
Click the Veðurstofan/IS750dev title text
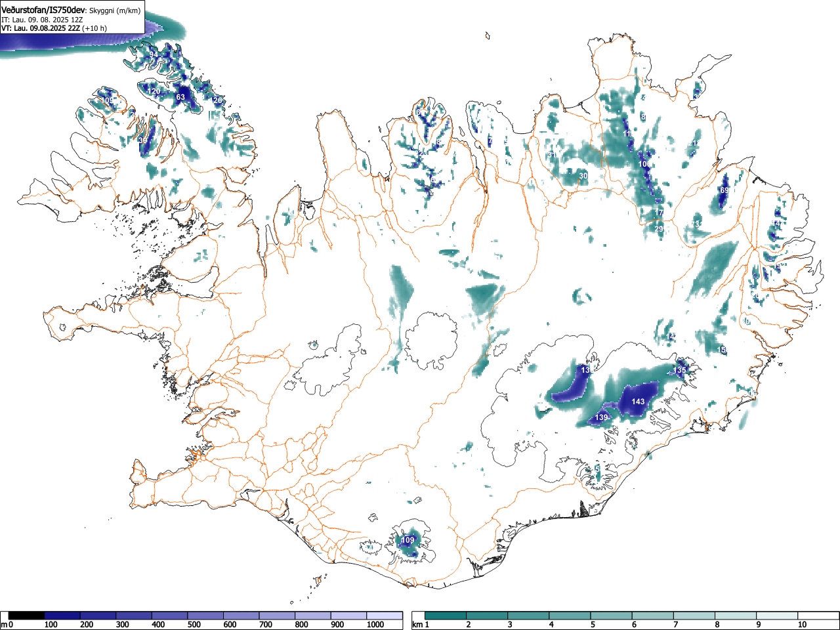[x=43, y=9]
